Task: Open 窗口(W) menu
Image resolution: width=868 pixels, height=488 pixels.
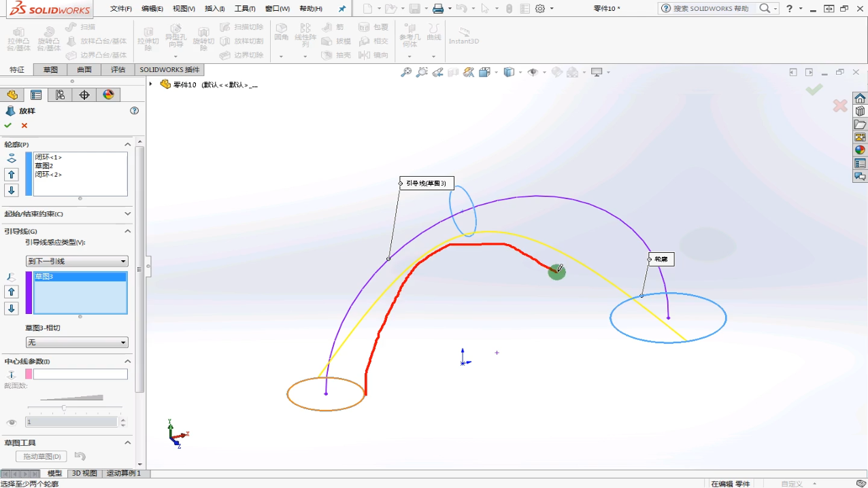Action: (x=277, y=9)
